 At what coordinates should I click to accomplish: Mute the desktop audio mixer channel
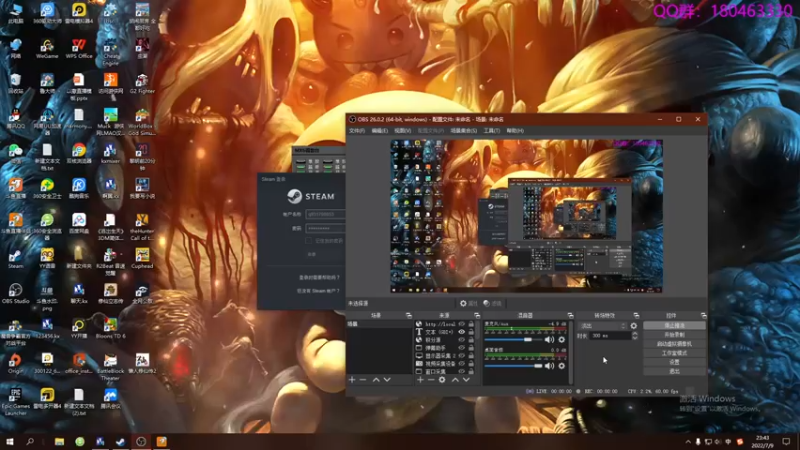click(549, 366)
